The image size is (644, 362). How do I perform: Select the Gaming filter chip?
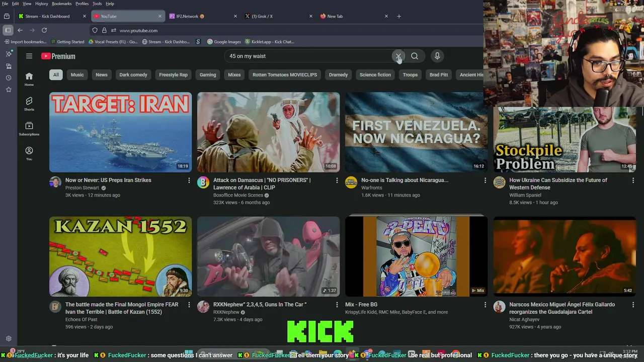208,74
